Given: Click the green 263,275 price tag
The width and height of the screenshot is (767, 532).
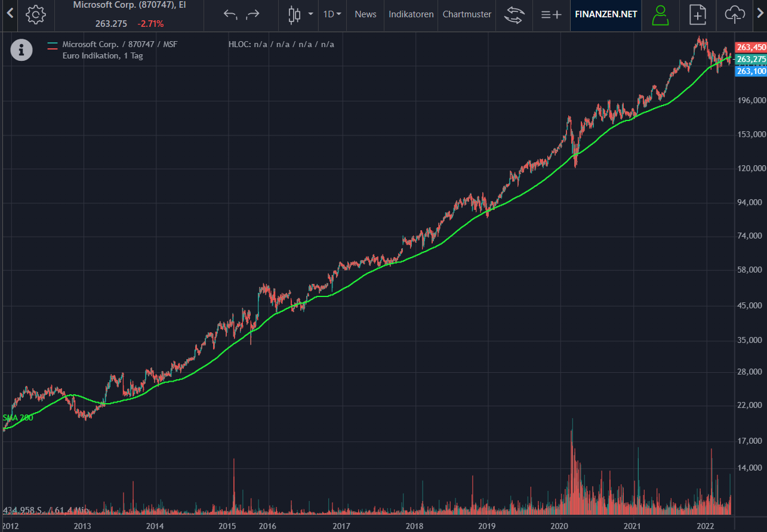Looking at the screenshot, I should pos(751,59).
